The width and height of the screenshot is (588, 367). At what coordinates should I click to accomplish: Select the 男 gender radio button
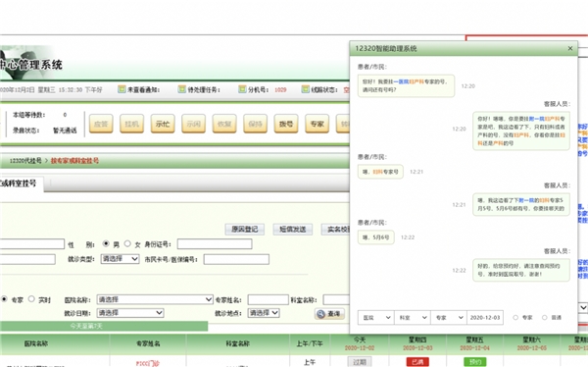[106, 243]
